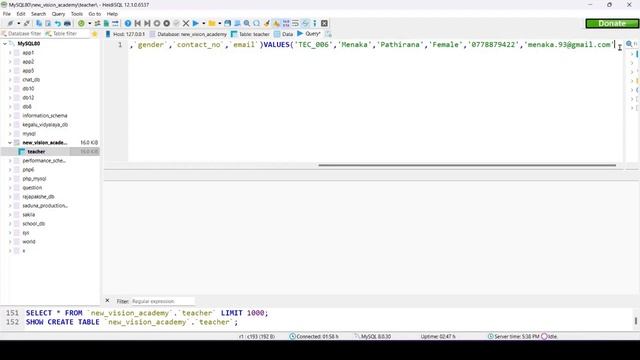Click the SHOW CREATE TABLE log line

131,322
